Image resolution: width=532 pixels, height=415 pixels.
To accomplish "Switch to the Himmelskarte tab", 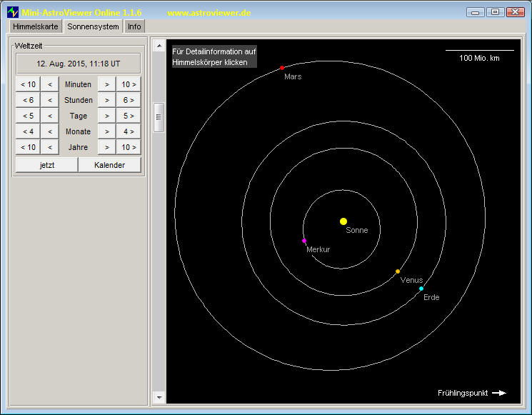I will coord(36,26).
